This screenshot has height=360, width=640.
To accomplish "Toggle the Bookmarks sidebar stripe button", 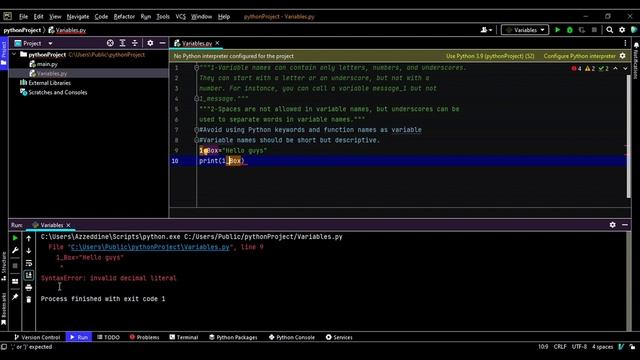I will pos(4,309).
